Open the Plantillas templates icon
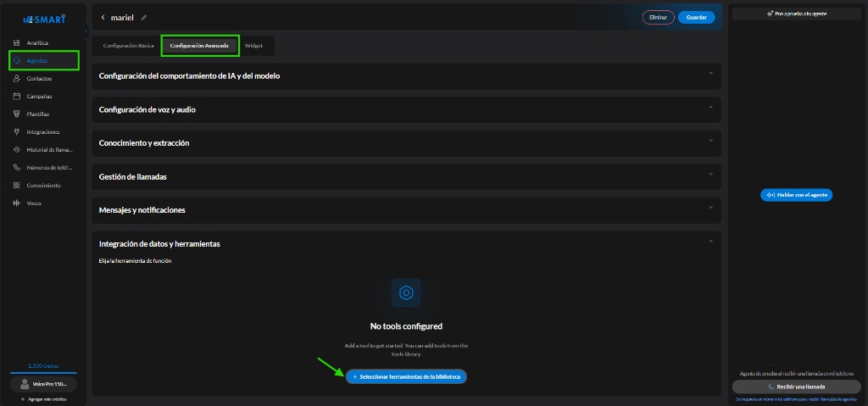868x406 pixels. coord(17,114)
